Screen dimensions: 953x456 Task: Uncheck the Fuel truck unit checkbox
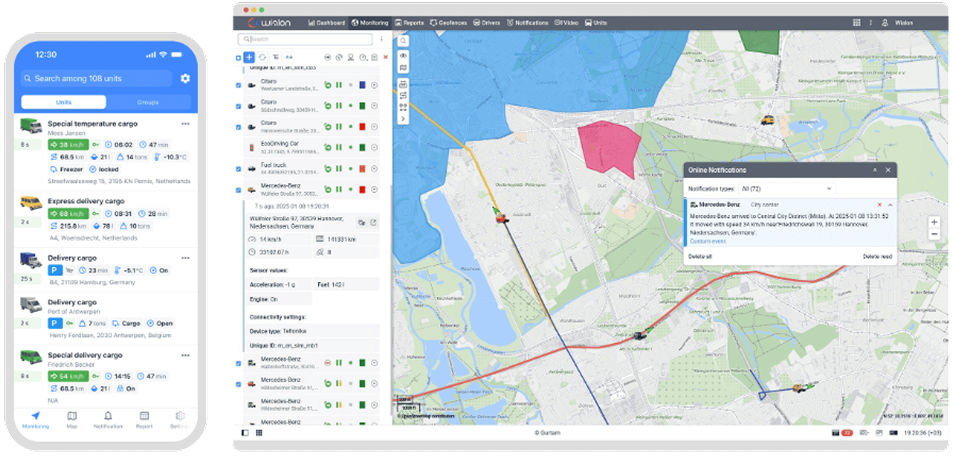point(238,167)
